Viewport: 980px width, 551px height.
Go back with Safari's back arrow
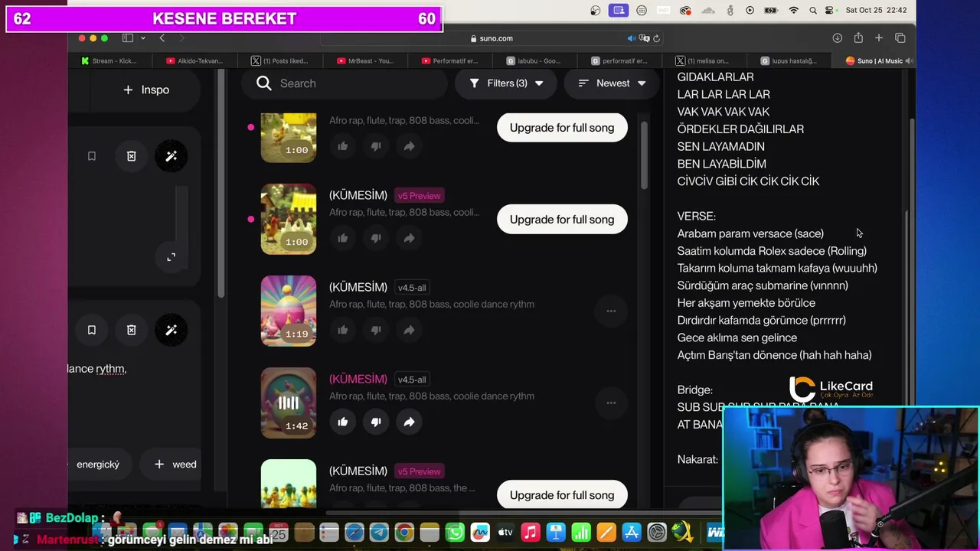pos(162,38)
